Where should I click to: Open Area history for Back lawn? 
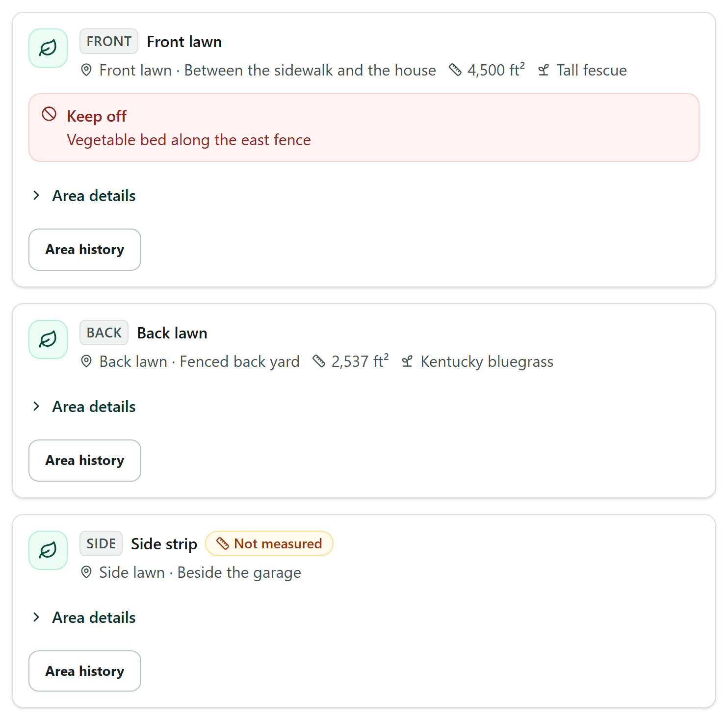tap(85, 461)
